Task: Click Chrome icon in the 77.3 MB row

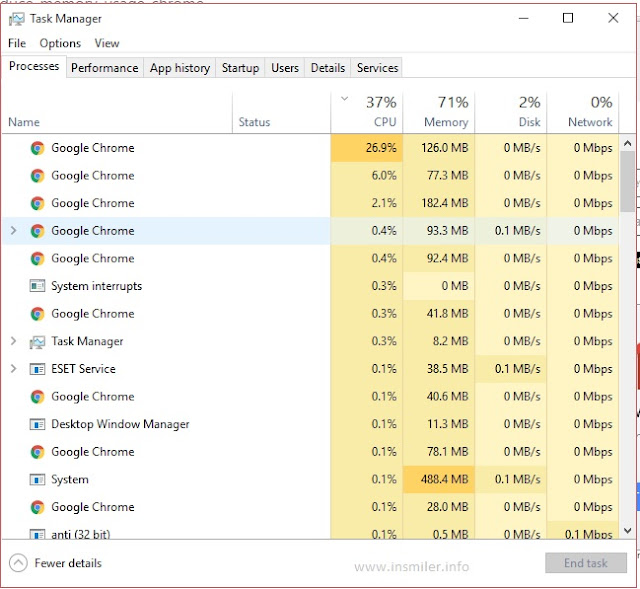Action: [x=37, y=176]
